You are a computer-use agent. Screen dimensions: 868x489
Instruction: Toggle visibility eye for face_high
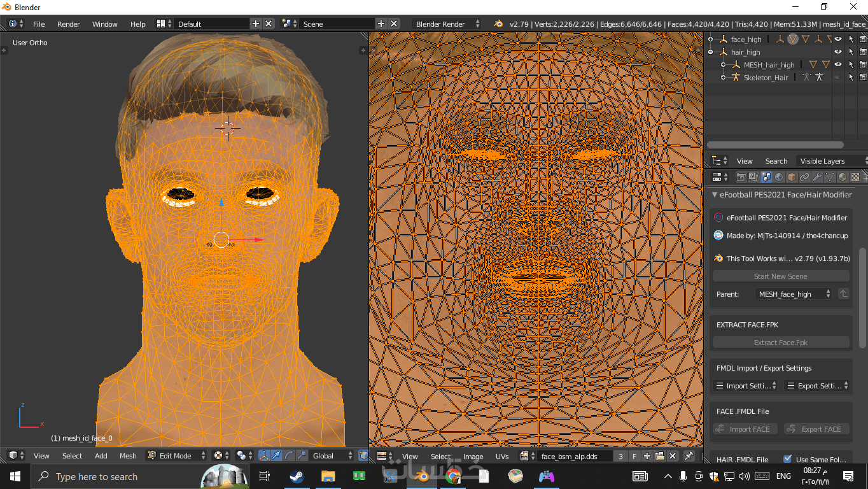(x=838, y=39)
